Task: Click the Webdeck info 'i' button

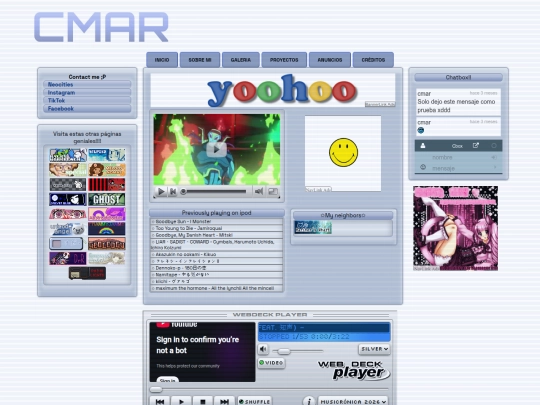Action: pyautogui.click(x=309, y=401)
